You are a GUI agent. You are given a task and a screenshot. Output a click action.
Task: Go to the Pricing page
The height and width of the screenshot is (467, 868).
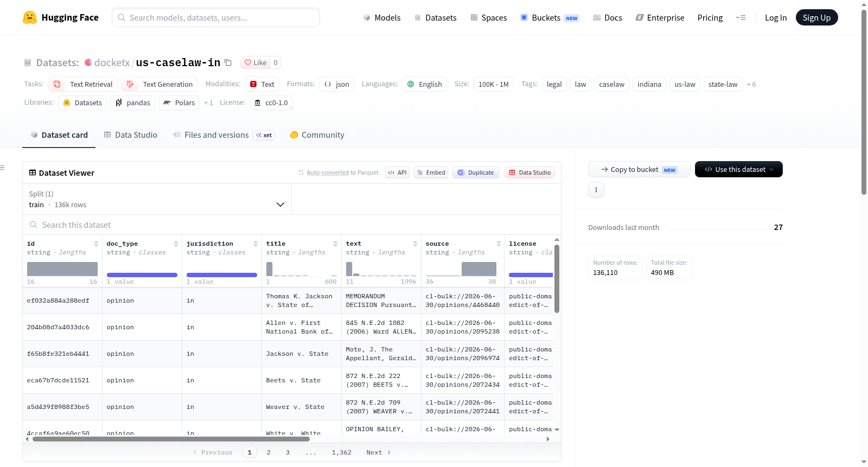coord(710,17)
